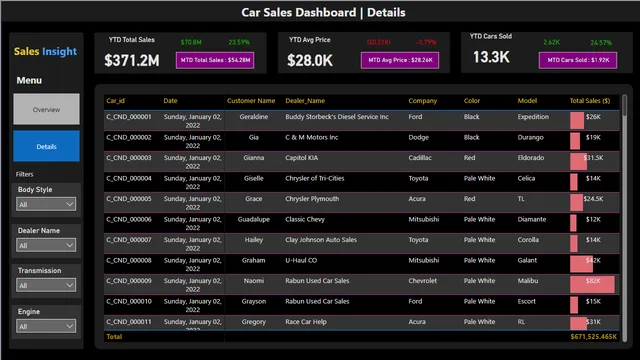The width and height of the screenshot is (640, 360).
Task: Click the Durango model cell
Action: [x=530, y=137]
